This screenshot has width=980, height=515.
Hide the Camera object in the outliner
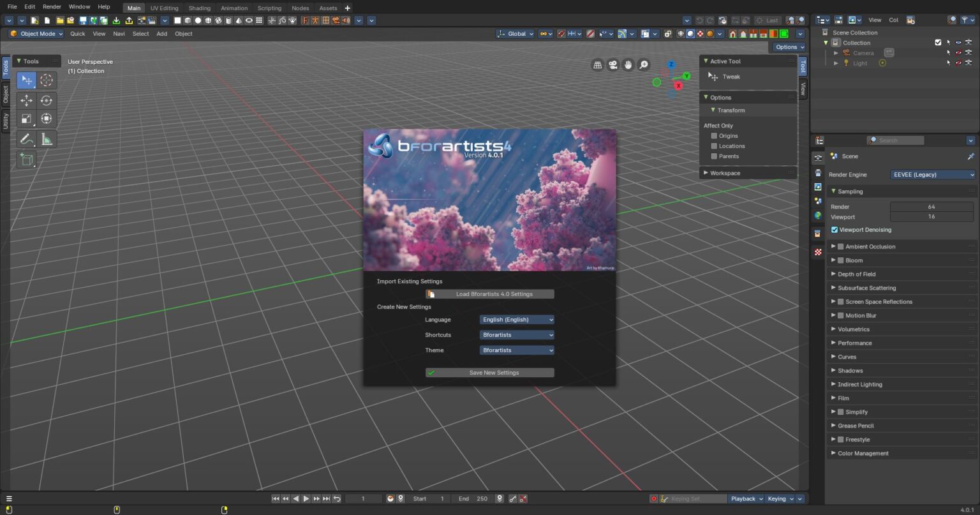coord(958,52)
